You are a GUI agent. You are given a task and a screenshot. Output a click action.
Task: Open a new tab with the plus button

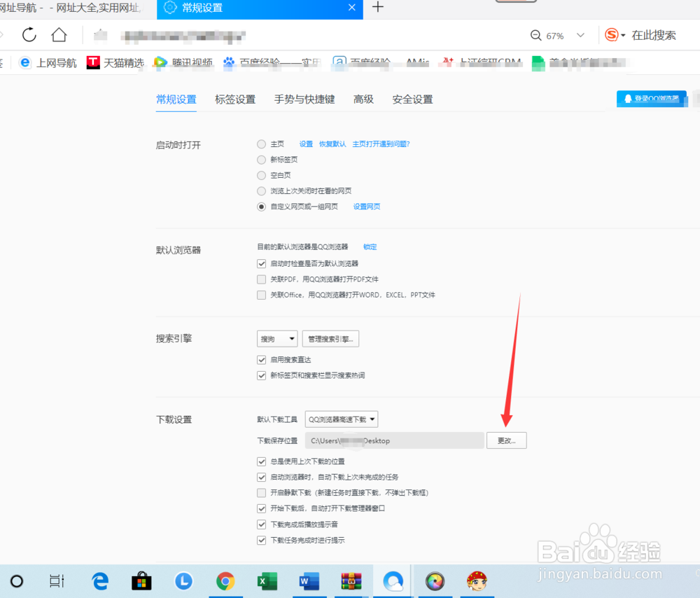(378, 7)
